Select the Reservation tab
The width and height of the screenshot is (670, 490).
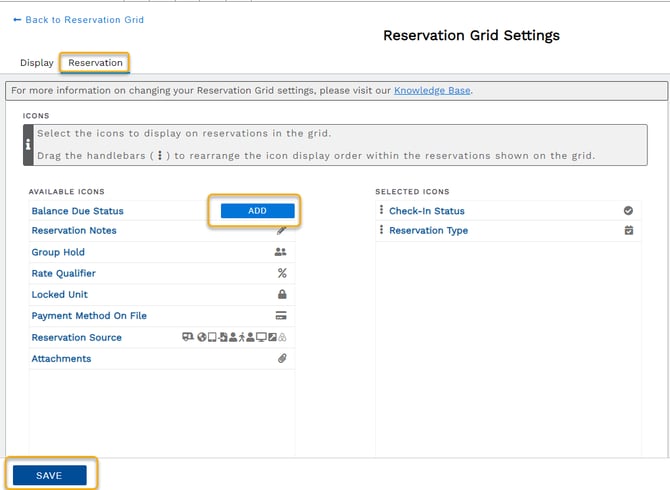[95, 63]
